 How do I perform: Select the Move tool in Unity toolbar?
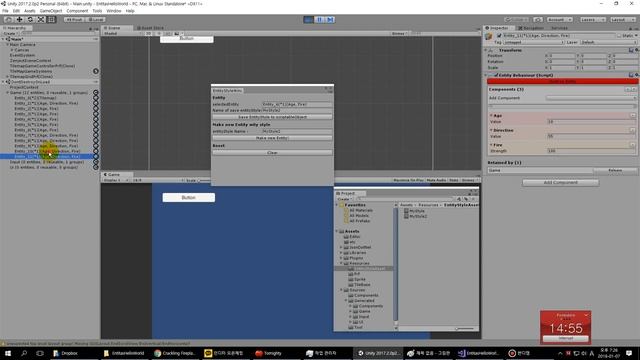(19, 20)
